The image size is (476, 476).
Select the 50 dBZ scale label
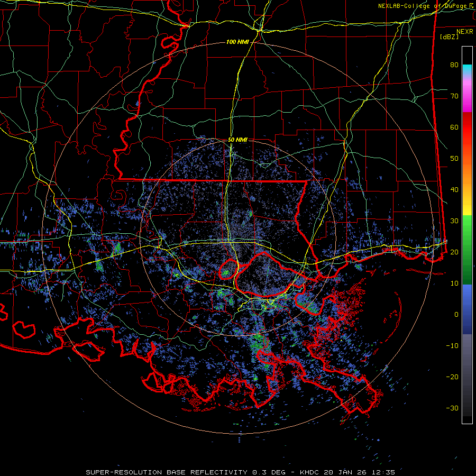(x=454, y=159)
